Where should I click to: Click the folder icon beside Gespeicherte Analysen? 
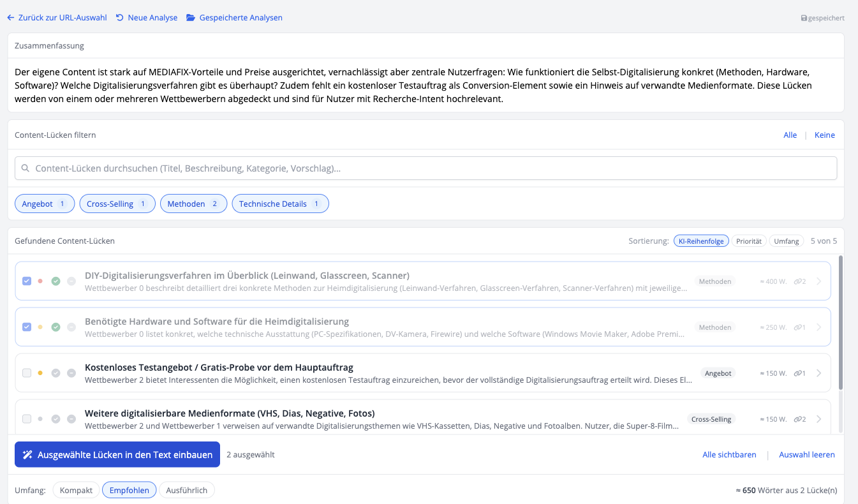tap(191, 18)
